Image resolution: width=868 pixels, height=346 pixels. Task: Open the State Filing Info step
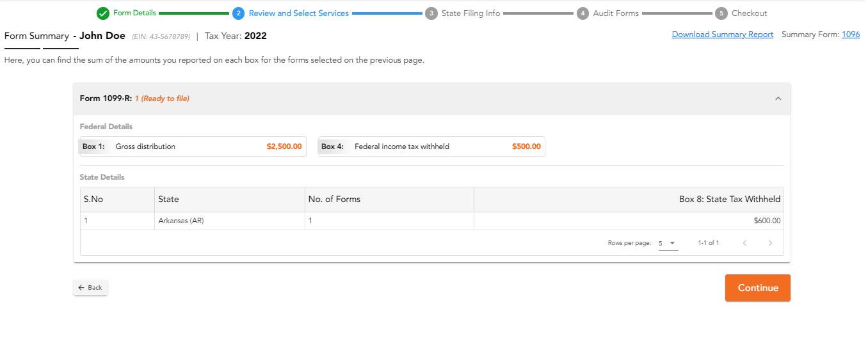pyautogui.click(x=470, y=13)
